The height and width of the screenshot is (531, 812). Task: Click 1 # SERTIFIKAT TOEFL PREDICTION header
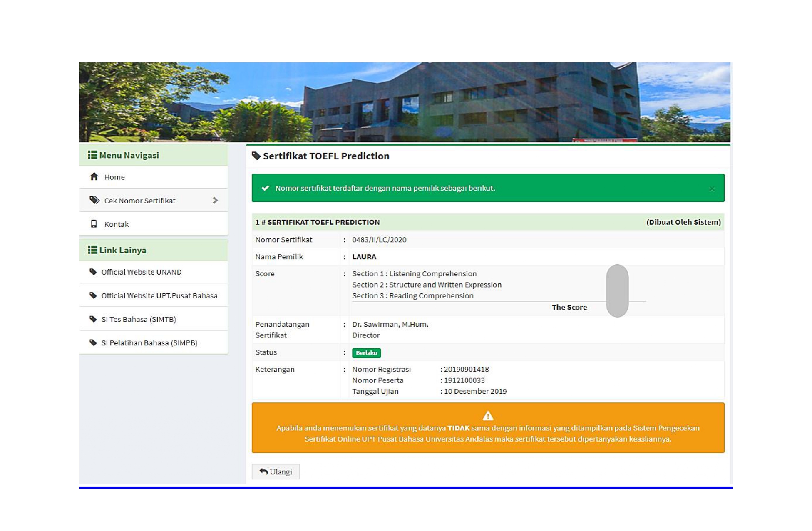point(318,222)
